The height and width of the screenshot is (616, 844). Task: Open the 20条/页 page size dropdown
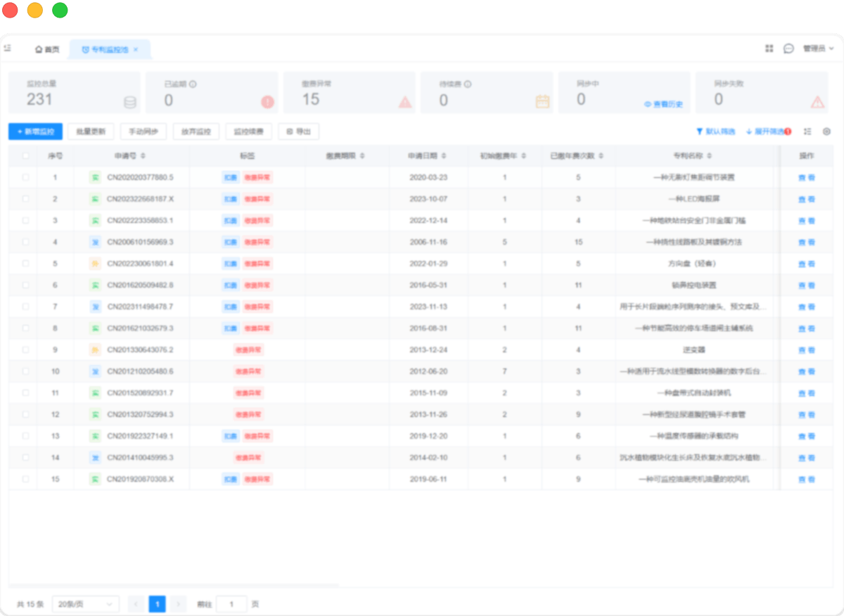click(x=85, y=603)
